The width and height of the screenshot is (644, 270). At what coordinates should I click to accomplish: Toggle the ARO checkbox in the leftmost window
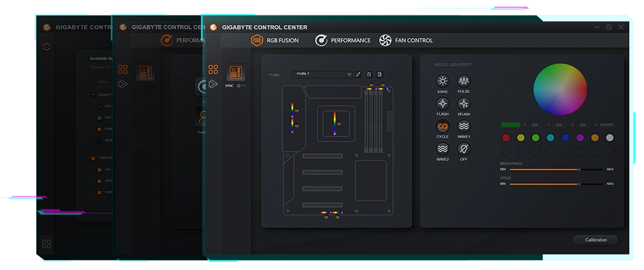tap(99, 181)
